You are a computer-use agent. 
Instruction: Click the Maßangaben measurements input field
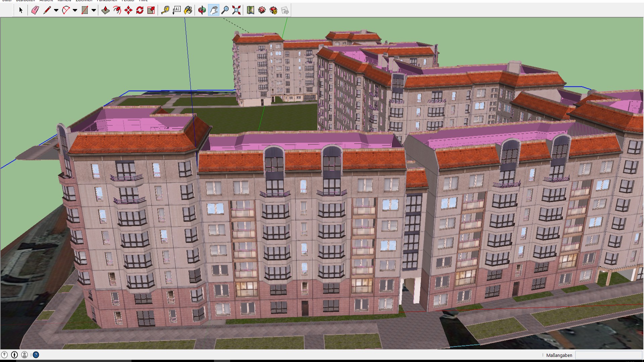(608, 355)
